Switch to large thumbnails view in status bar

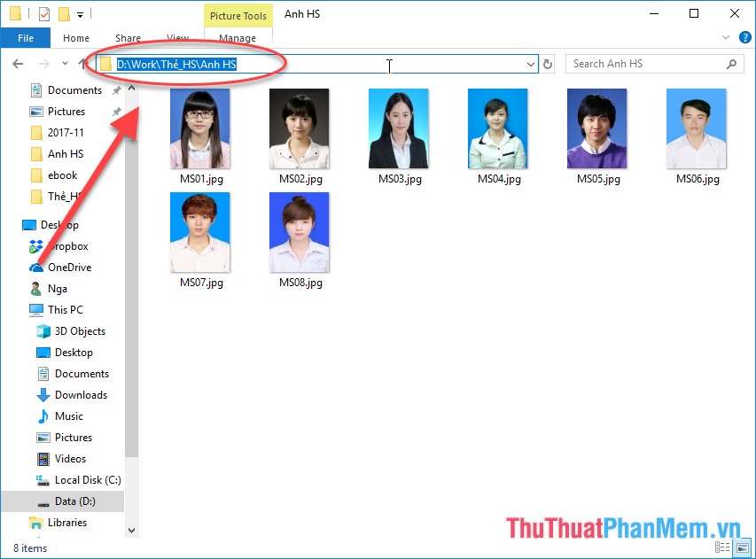click(743, 548)
